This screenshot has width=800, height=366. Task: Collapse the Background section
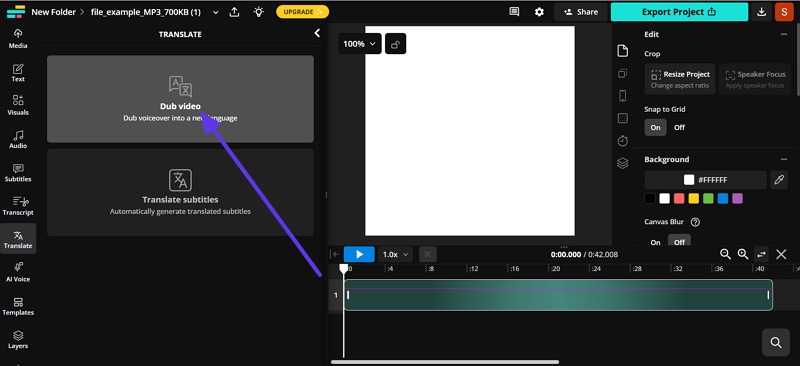784,159
